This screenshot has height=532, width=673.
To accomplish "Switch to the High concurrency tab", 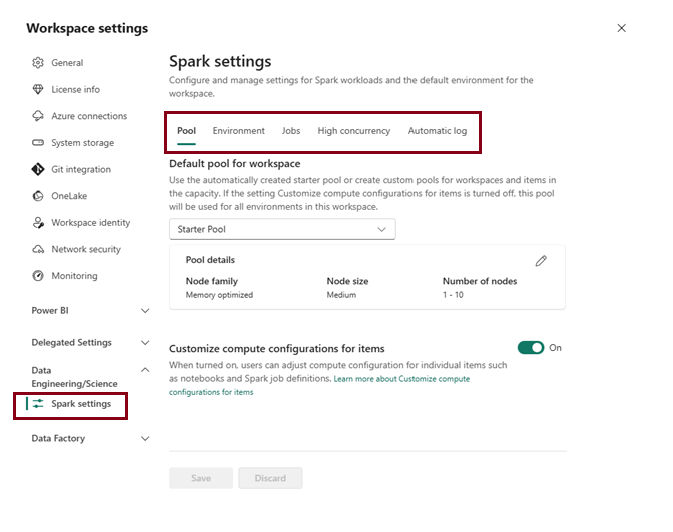I will coord(353,131).
